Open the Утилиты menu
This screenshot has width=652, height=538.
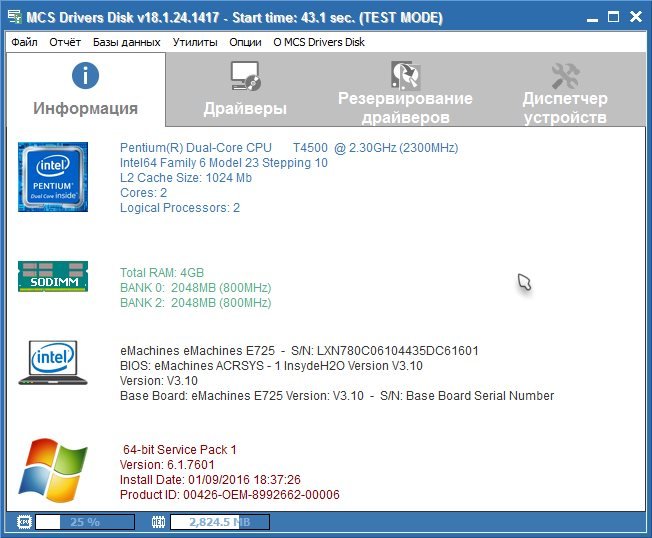[195, 42]
